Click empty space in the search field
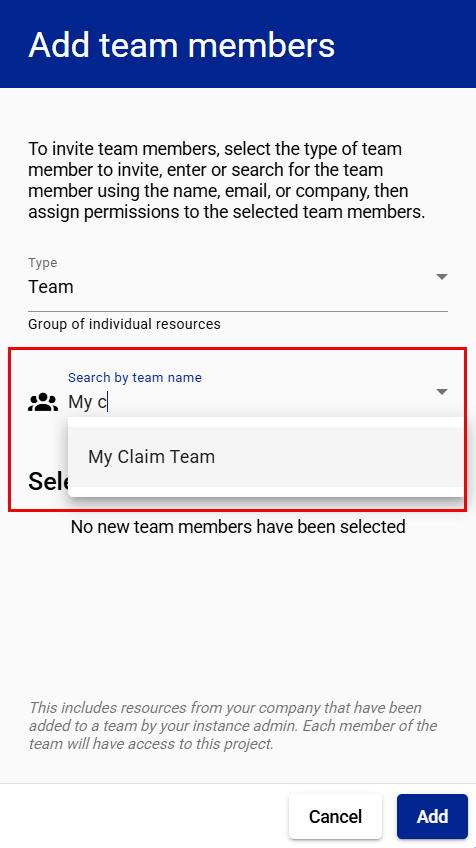The image size is (476, 848). tap(270, 402)
